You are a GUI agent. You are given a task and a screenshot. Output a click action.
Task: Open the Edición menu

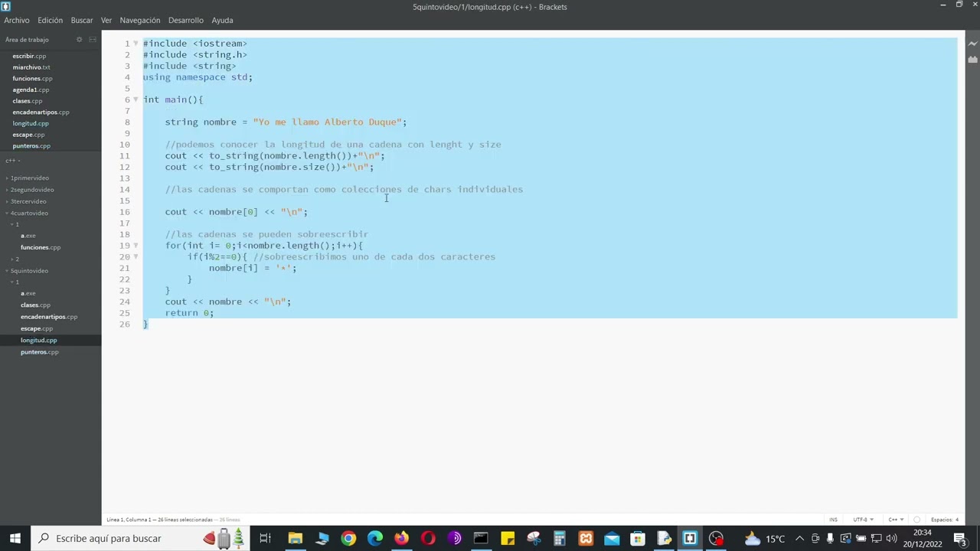(51, 20)
